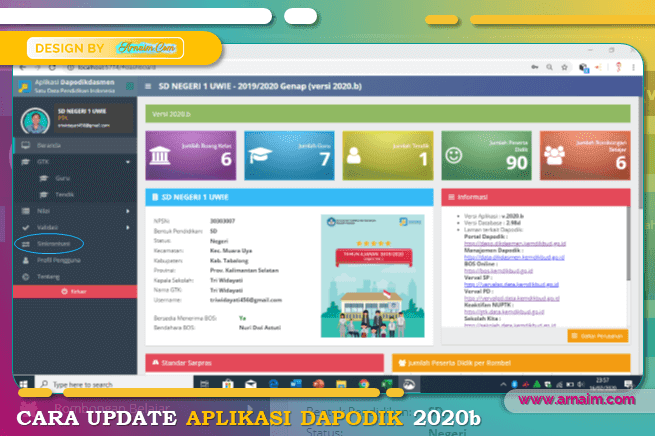Viewport: 655px width, 436px height.
Task: Click the Dapodikdasmen key logo icon
Action: [x=24, y=86]
